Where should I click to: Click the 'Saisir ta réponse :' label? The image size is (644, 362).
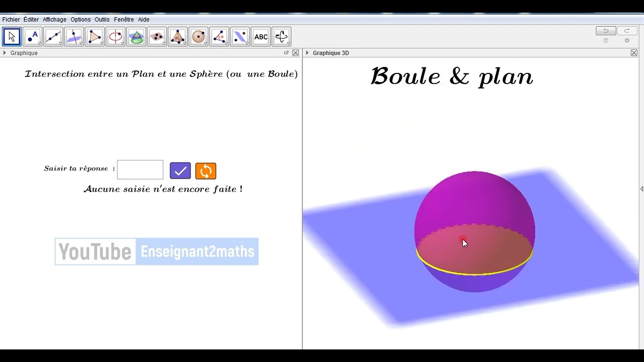pos(79,168)
